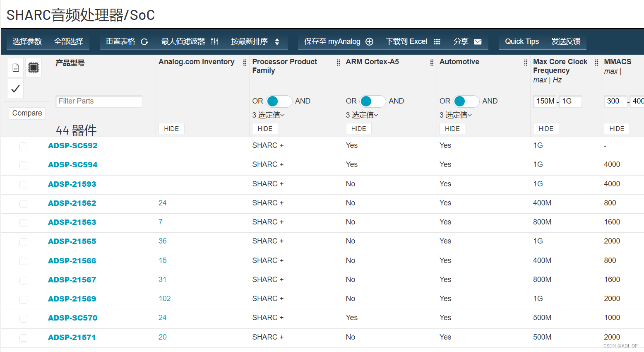Click the Compare button

click(27, 113)
